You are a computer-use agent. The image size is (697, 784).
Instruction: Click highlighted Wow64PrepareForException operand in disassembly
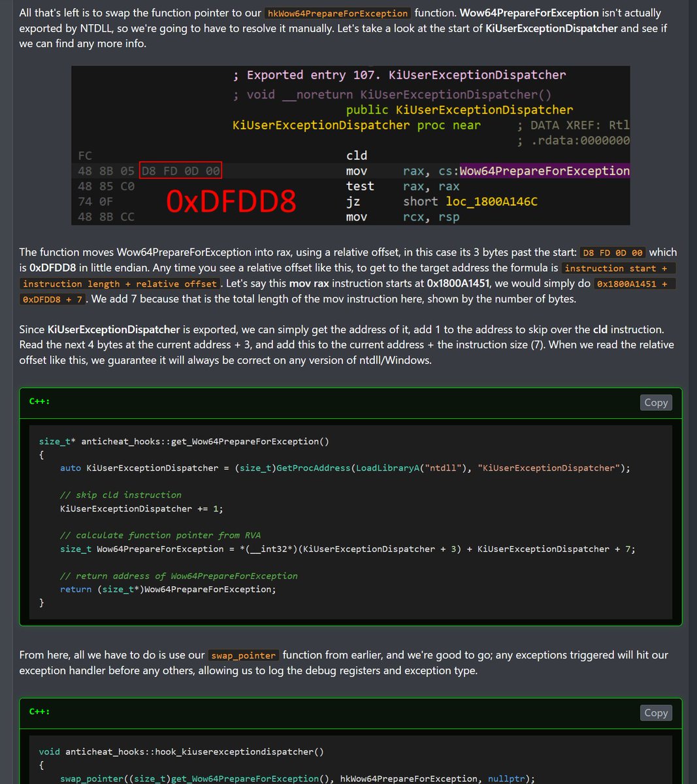[x=545, y=171]
